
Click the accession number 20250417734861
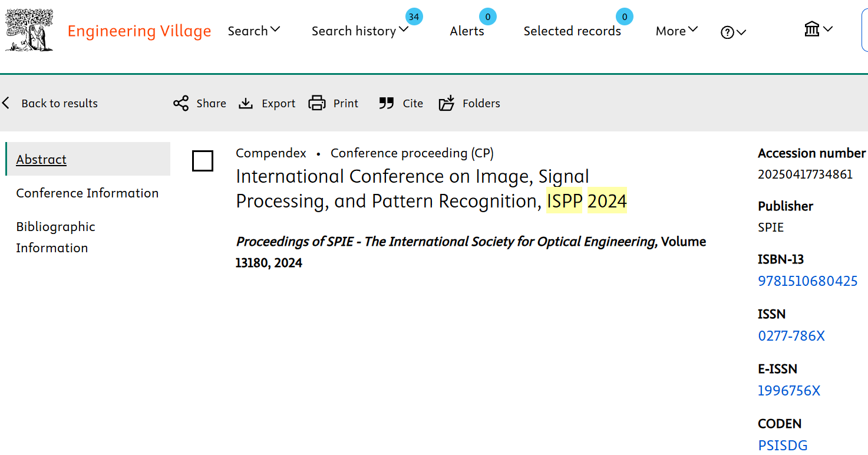click(x=805, y=174)
